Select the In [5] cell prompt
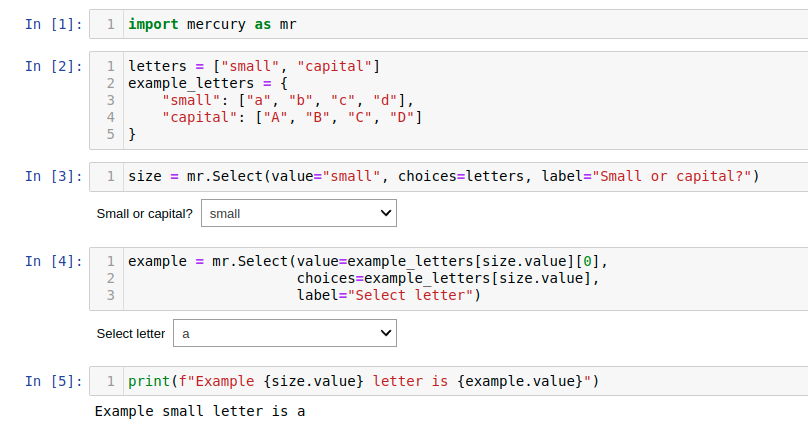Image resolution: width=808 pixels, height=429 pixels. [x=54, y=381]
